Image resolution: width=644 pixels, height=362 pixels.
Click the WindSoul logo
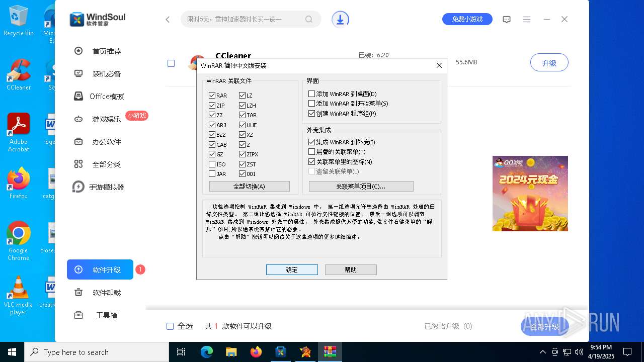[98, 19]
